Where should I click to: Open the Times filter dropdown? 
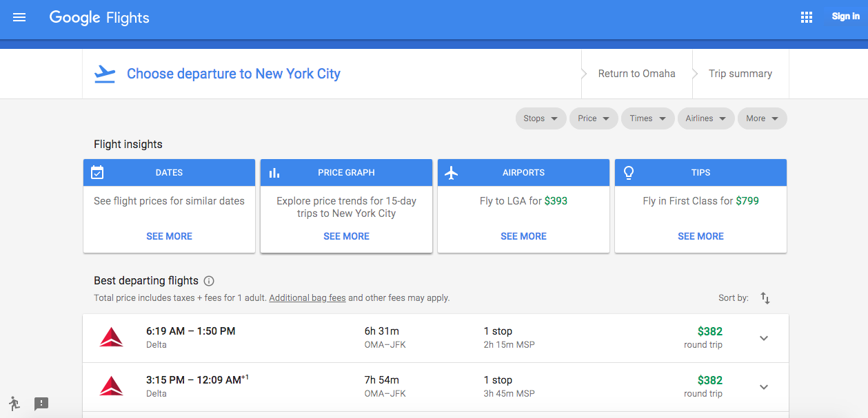[648, 118]
